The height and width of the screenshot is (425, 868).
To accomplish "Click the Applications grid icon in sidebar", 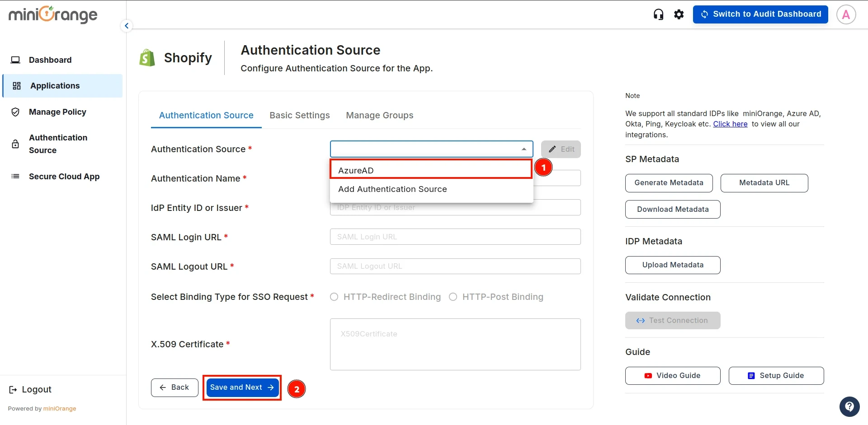I will click(x=16, y=85).
